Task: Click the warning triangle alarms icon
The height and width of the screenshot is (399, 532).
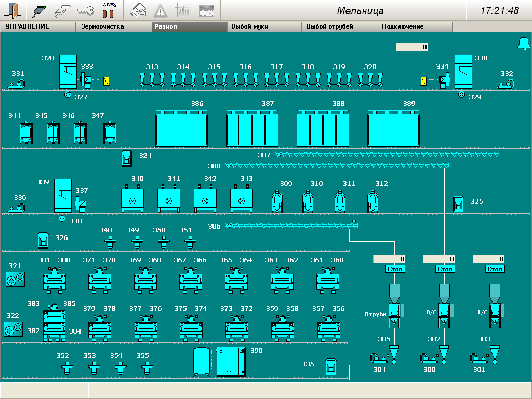Action: point(161,10)
